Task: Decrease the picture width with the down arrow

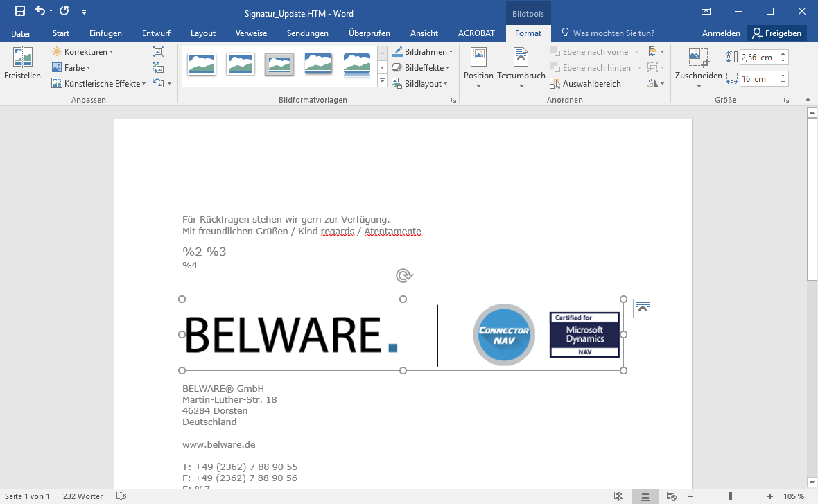Action: 783,82
